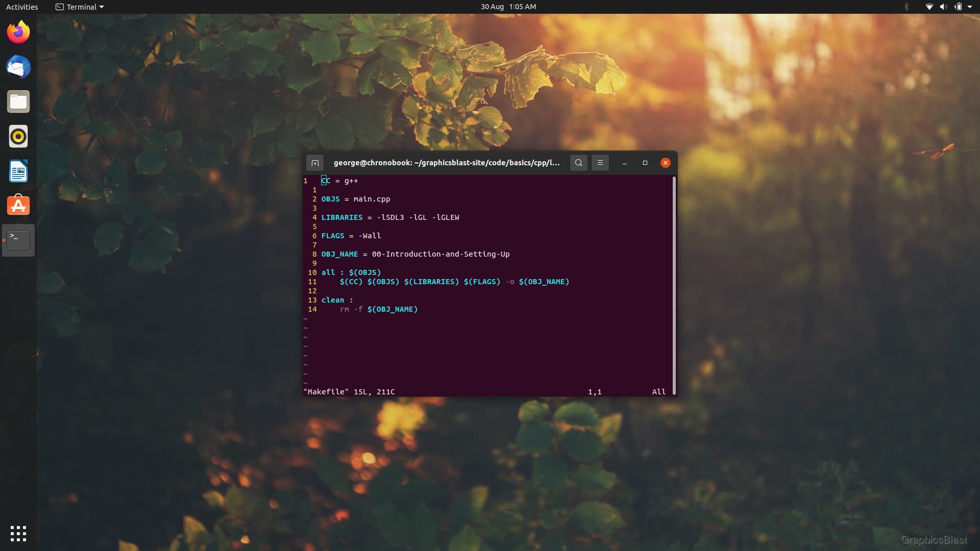Click '$(OBJS)' on the all target line
The image size is (980, 551).
point(365,272)
